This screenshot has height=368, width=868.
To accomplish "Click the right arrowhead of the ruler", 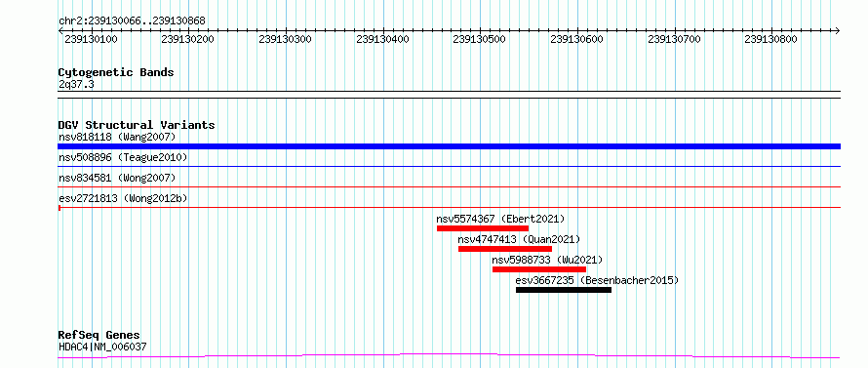I will (x=838, y=30).
